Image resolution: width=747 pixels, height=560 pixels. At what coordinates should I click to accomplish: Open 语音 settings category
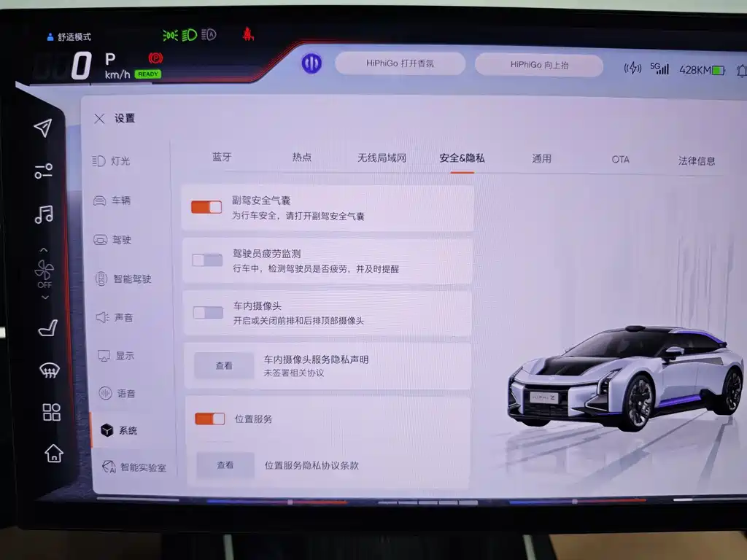(x=117, y=393)
